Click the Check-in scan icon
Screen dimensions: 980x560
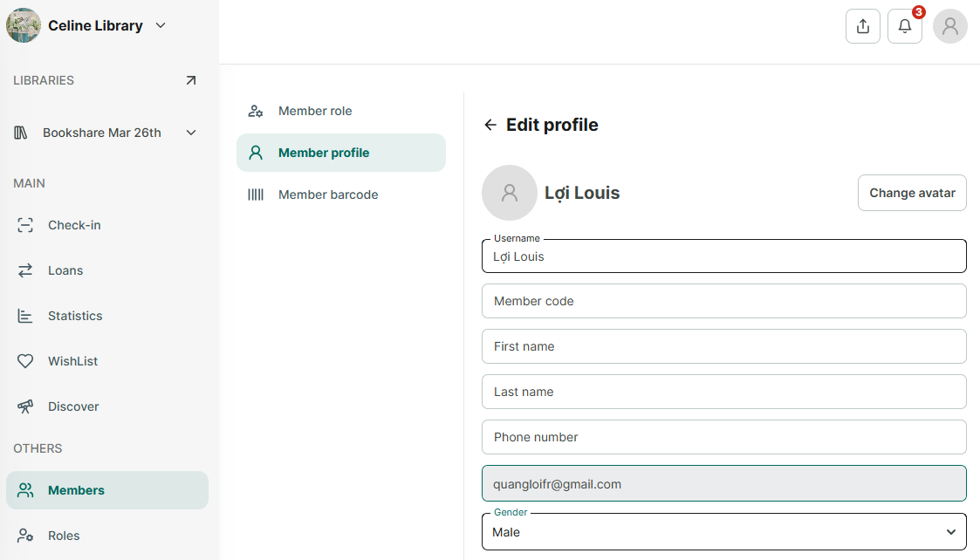tap(25, 225)
